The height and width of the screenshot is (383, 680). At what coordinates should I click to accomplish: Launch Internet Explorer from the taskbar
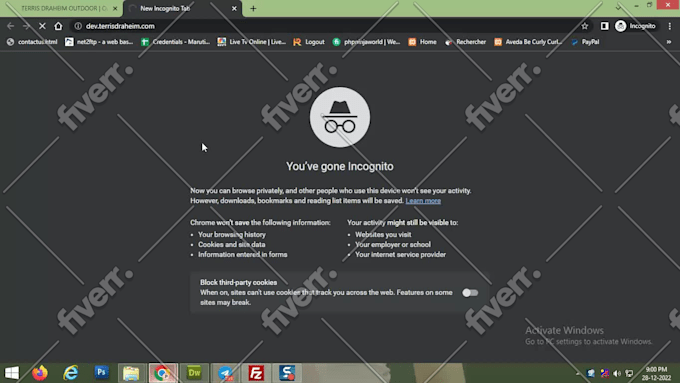click(x=71, y=373)
